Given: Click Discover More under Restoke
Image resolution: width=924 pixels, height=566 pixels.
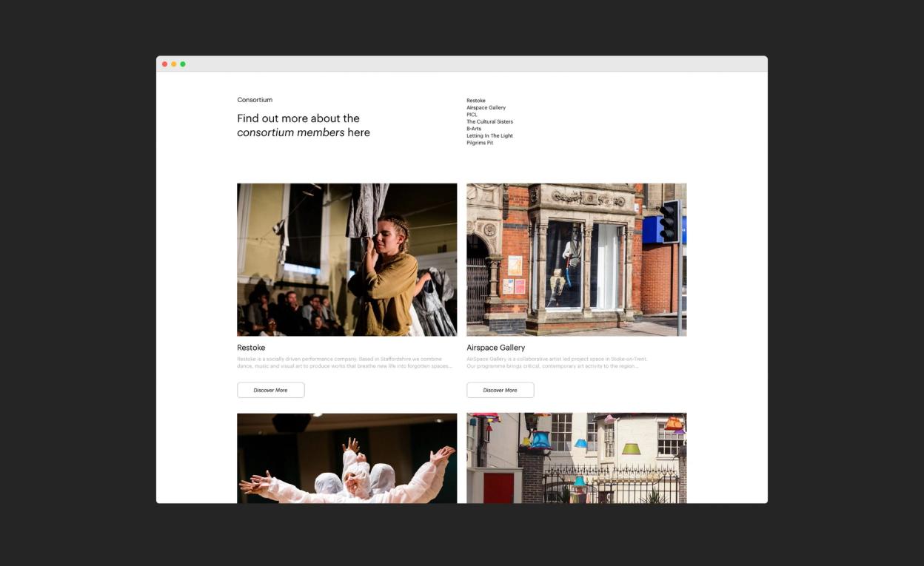Looking at the screenshot, I should tap(271, 390).
